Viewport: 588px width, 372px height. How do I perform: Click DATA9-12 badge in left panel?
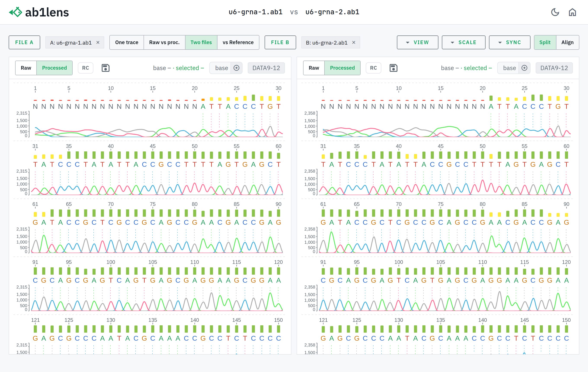pyautogui.click(x=266, y=68)
